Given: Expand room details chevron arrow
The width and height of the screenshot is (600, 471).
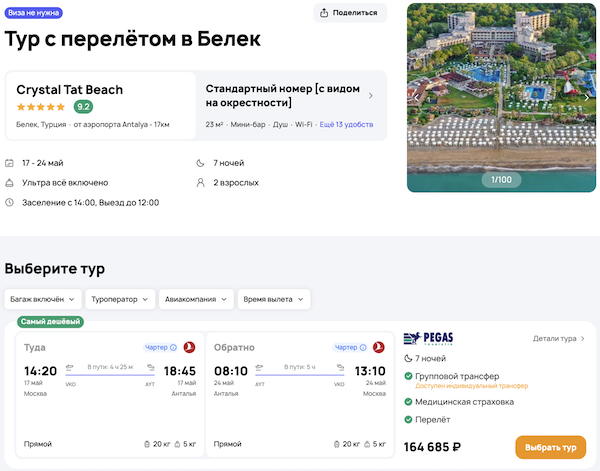Looking at the screenshot, I should 371,96.
